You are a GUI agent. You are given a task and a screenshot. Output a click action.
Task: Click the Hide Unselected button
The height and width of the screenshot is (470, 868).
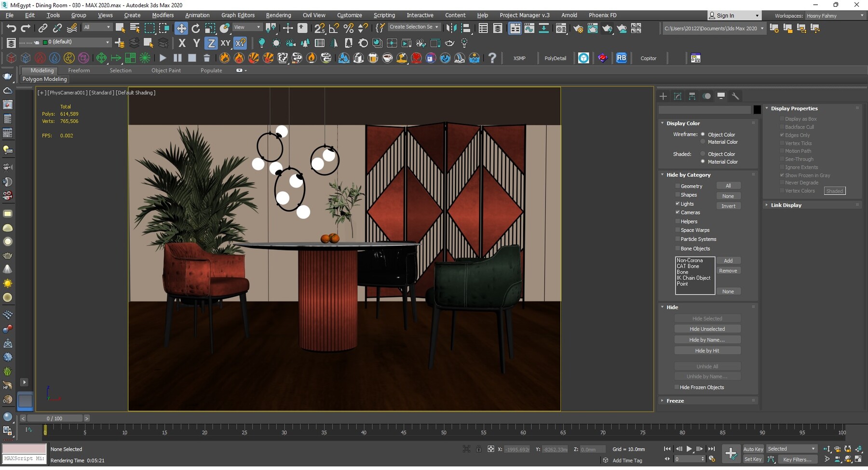pos(707,328)
